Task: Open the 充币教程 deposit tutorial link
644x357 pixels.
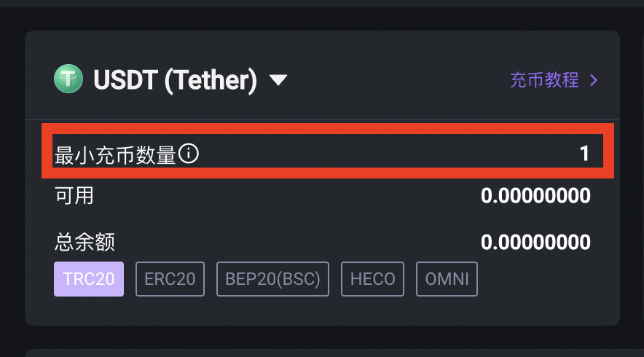Action: click(x=544, y=80)
